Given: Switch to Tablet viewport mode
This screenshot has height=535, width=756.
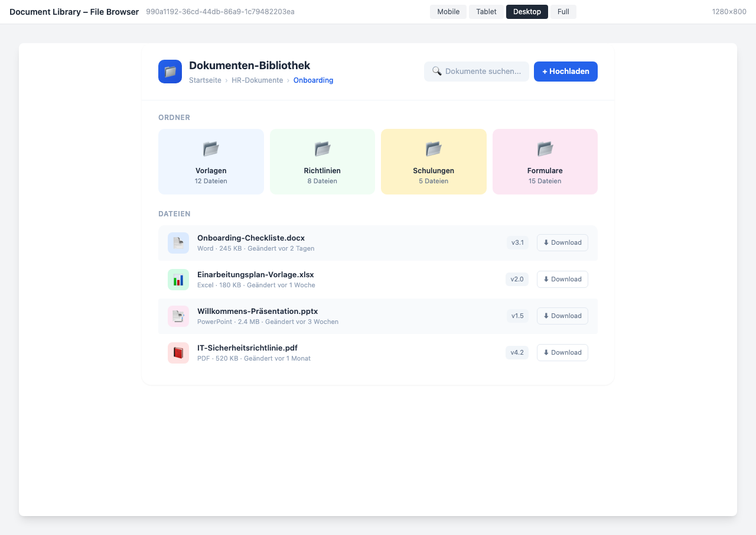Looking at the screenshot, I should click(x=486, y=11).
